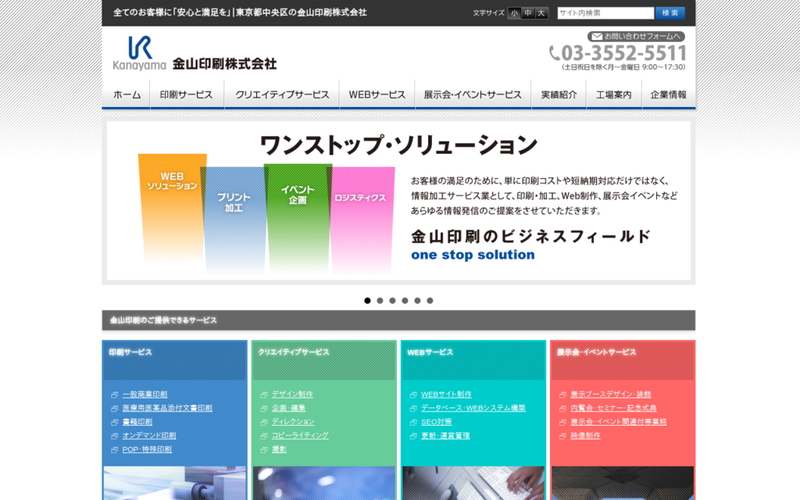Click the Kanayama company logo
Image resolution: width=800 pixels, height=500 pixels.
tap(139, 53)
